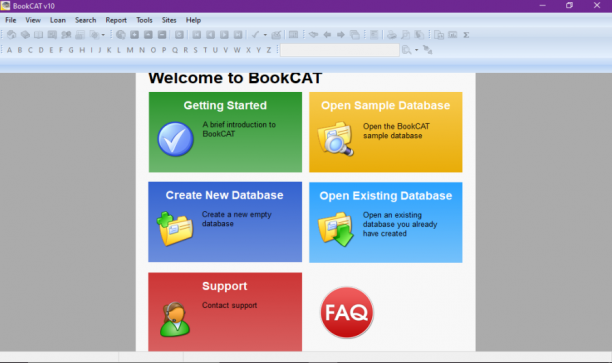Click the Open Existing Database tile heading
Viewport: 612px width, 363px height.
(386, 196)
